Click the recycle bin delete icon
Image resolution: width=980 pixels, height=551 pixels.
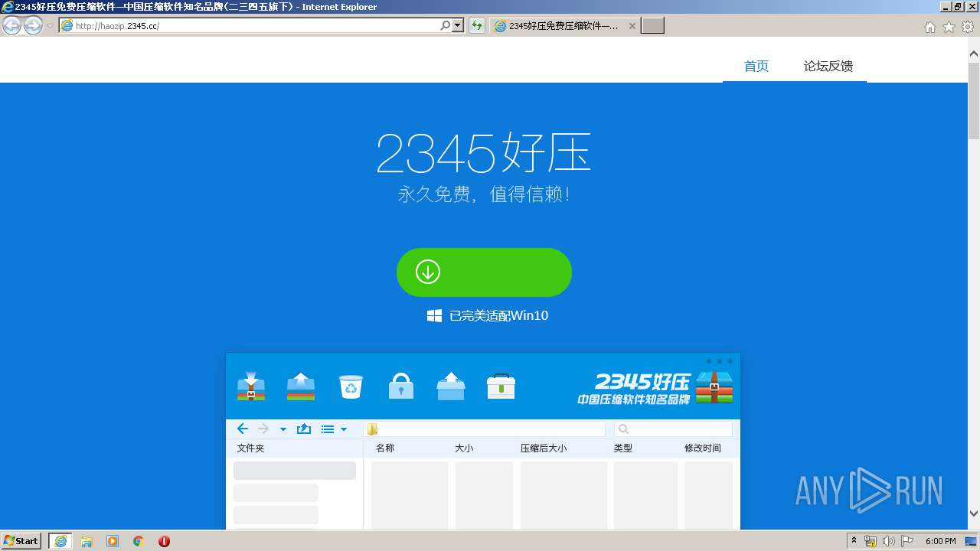351,386
